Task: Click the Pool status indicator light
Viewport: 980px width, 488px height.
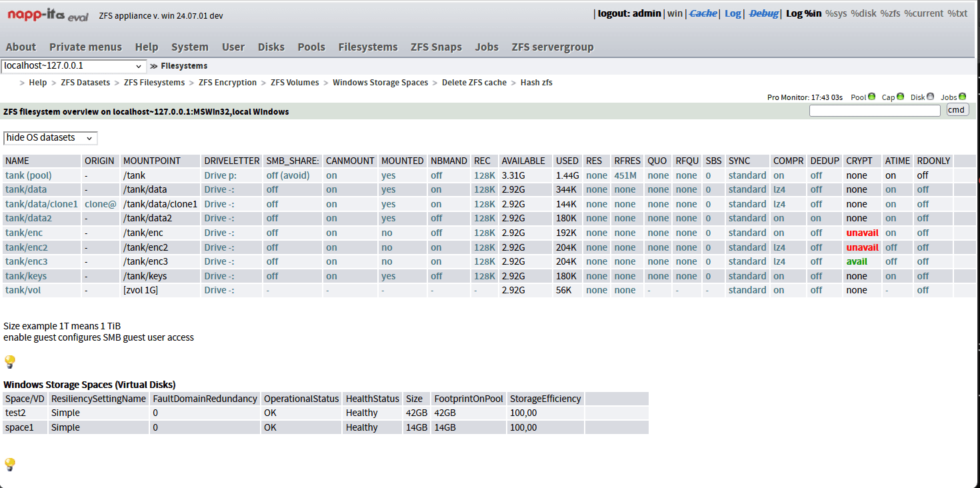Action: (871, 97)
